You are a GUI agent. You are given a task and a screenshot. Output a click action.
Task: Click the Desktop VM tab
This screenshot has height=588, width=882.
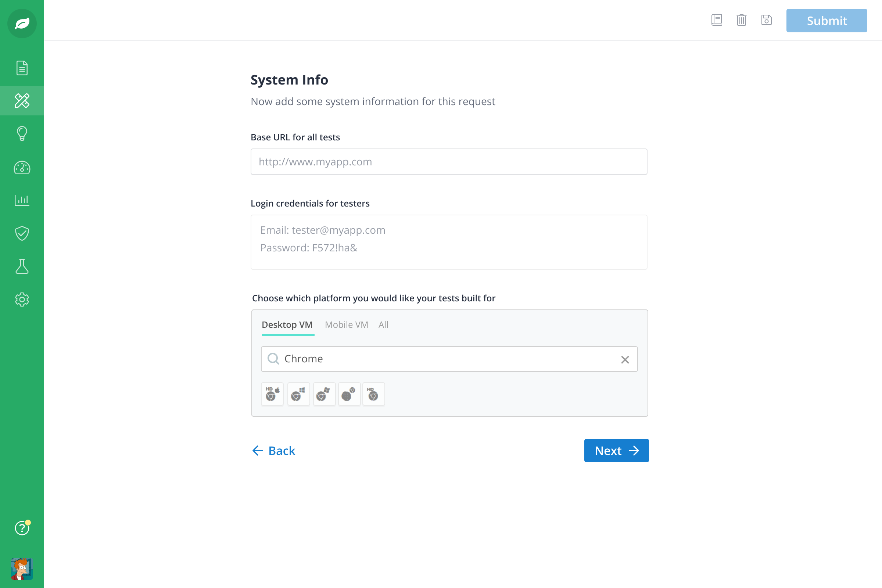(287, 324)
